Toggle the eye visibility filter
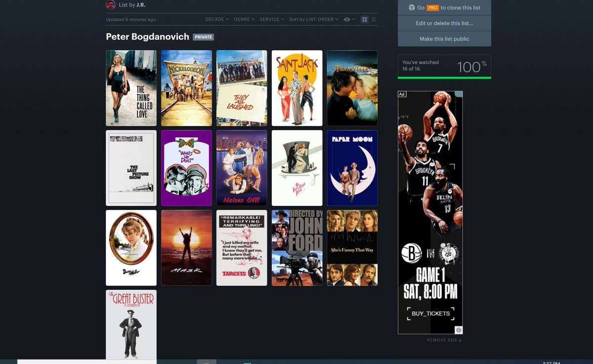593x364 pixels. pos(349,19)
